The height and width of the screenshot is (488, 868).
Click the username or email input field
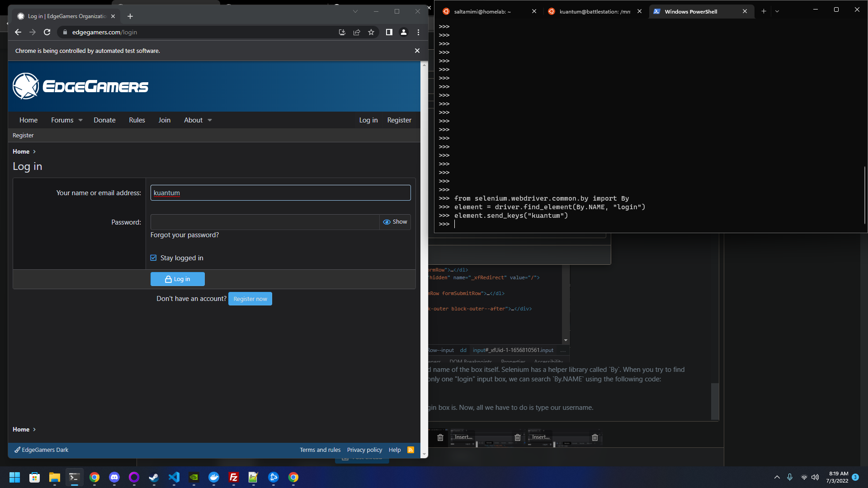280,193
